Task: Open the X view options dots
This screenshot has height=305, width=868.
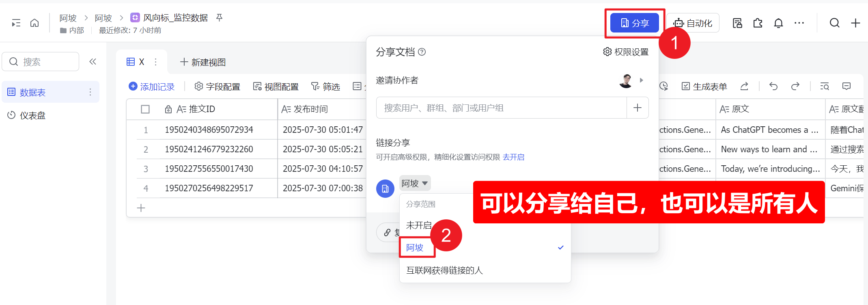Action: [x=155, y=62]
